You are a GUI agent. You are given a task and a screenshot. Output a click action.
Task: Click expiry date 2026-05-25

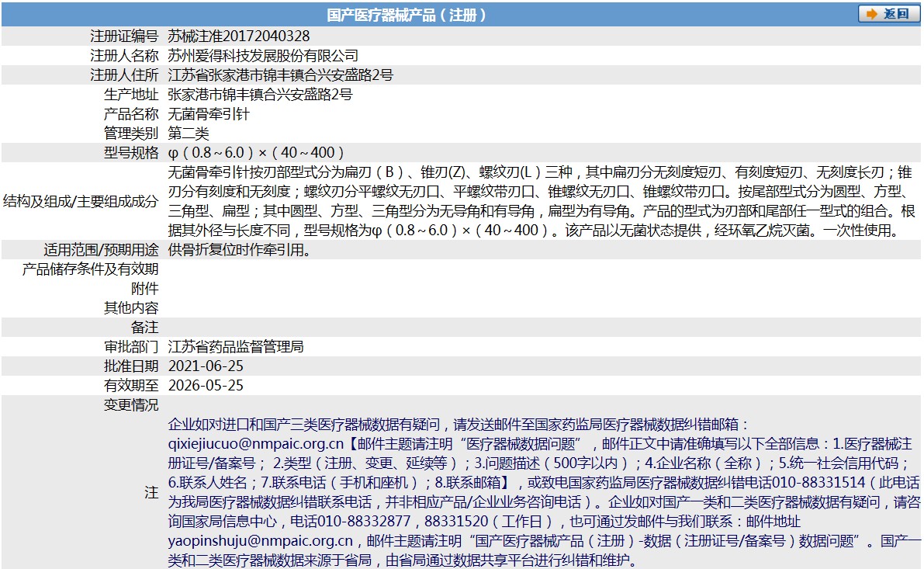click(206, 386)
